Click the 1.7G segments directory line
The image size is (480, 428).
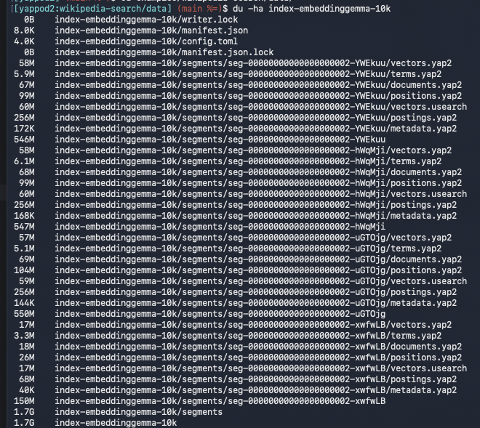pyautogui.click(x=118, y=412)
